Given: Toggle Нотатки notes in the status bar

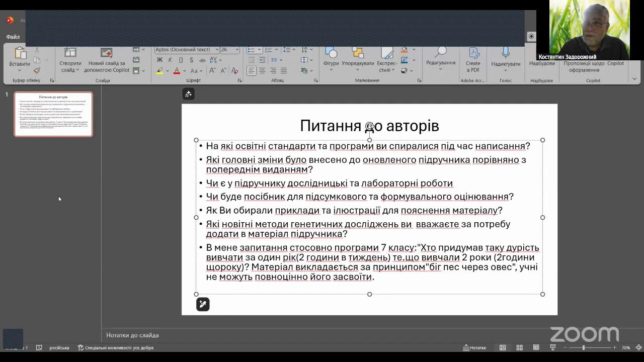Looking at the screenshot, I should tap(474, 347).
